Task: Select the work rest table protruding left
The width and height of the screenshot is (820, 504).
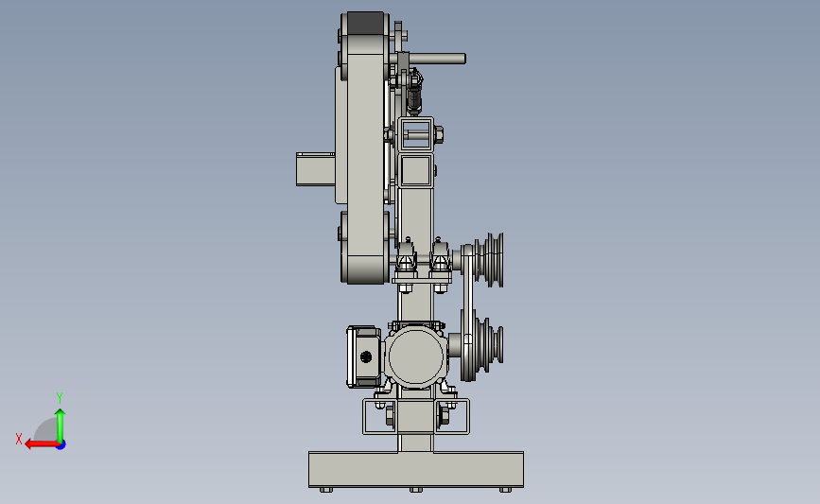Action: click(x=315, y=169)
